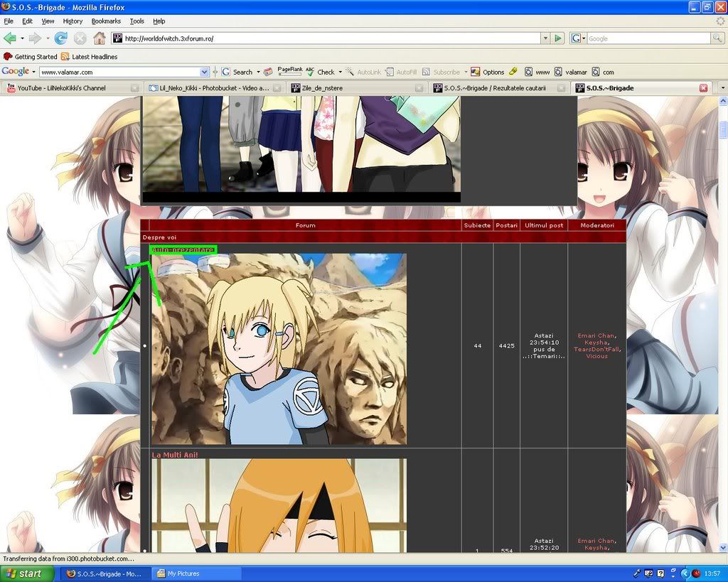Open moderator TearsDon'tFall profile link
Screen dimensions: 728x582
point(596,349)
